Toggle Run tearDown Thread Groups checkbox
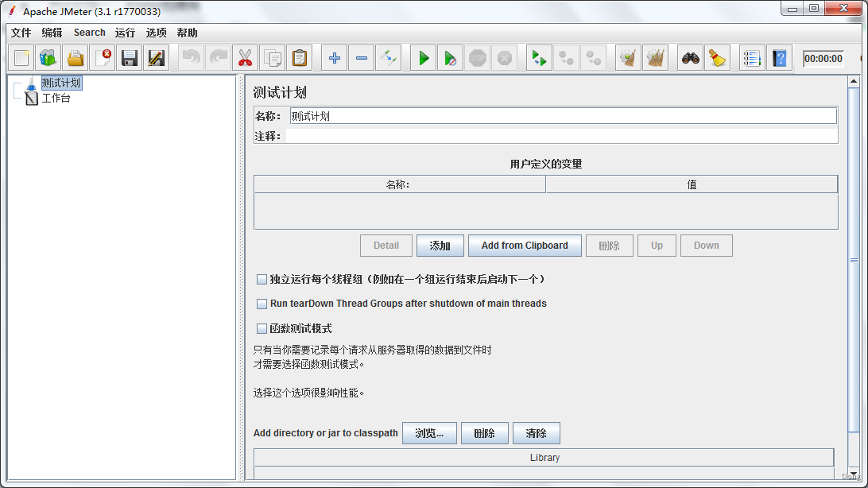The width and height of the screenshot is (868, 488). 262,304
